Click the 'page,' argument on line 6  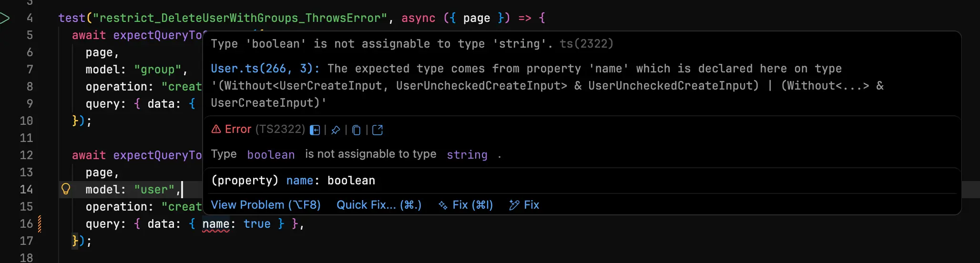point(102,52)
